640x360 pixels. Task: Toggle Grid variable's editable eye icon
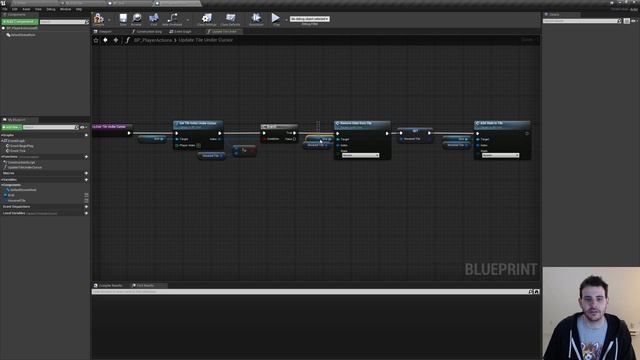(x=86, y=195)
